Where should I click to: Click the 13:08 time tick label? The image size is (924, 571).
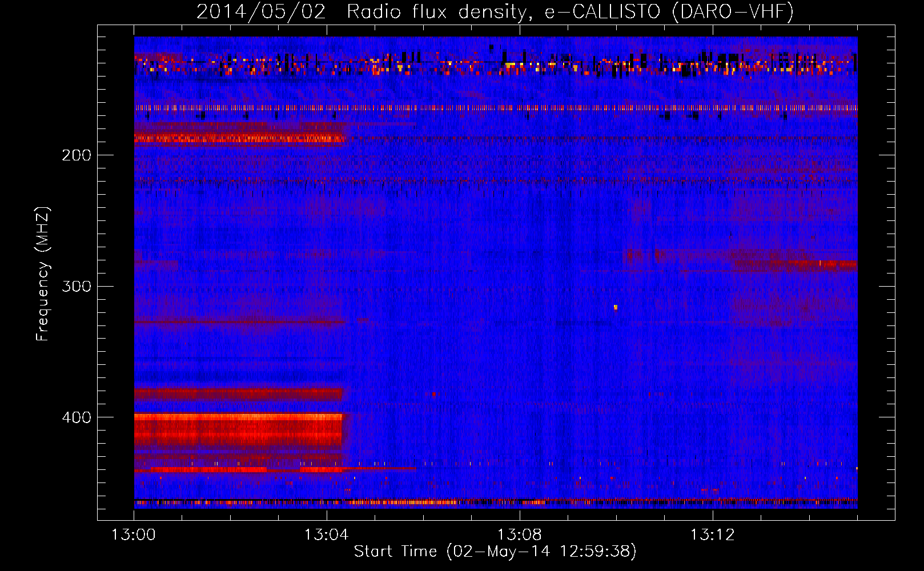[520, 535]
